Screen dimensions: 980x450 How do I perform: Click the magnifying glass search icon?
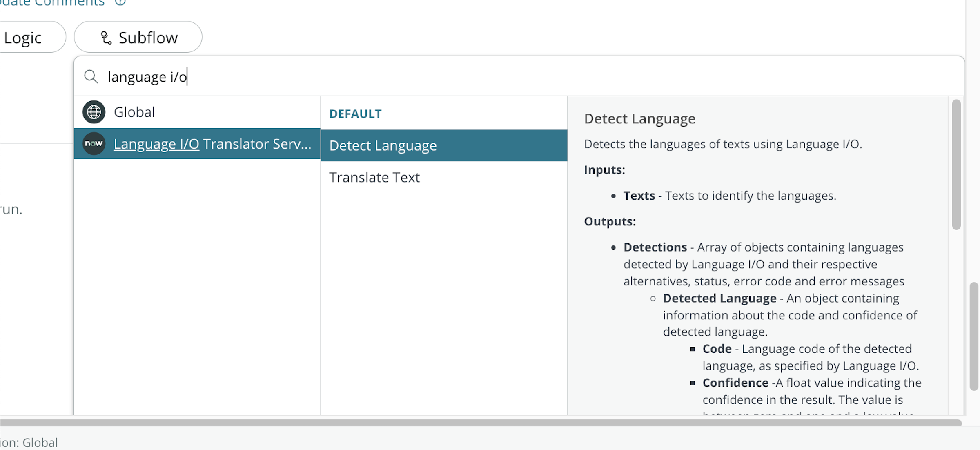point(91,77)
